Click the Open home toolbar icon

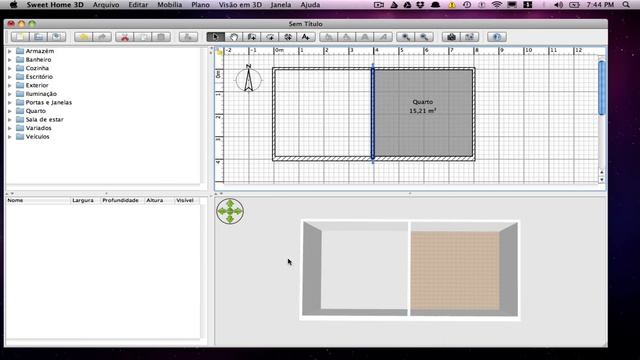click(x=38, y=37)
